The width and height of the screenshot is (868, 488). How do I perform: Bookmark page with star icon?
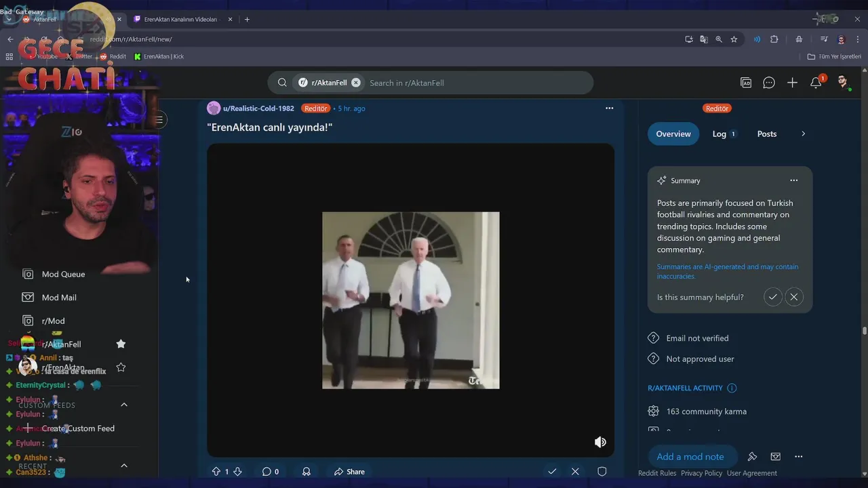click(x=734, y=39)
